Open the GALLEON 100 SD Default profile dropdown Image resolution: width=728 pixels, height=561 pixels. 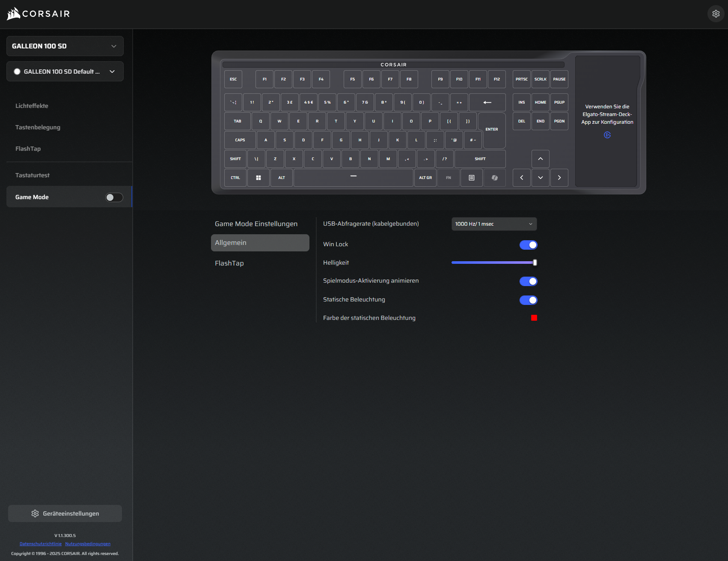coord(65,72)
